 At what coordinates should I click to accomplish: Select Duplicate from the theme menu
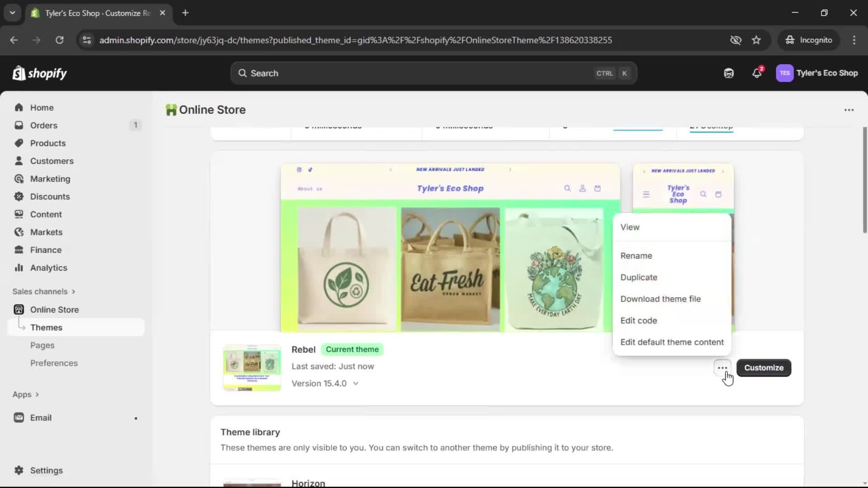tap(639, 277)
